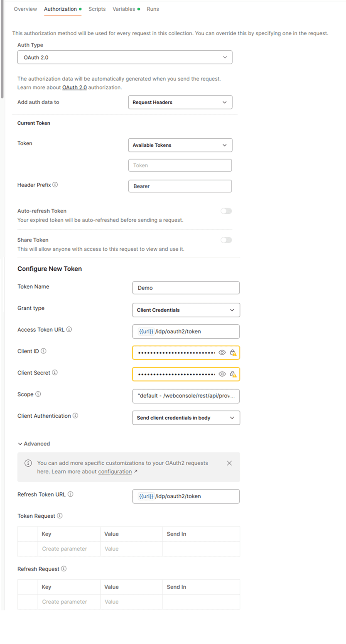The image size is (346, 644).
Task: Click info icon beside Access Token URL
Action: [69, 330]
